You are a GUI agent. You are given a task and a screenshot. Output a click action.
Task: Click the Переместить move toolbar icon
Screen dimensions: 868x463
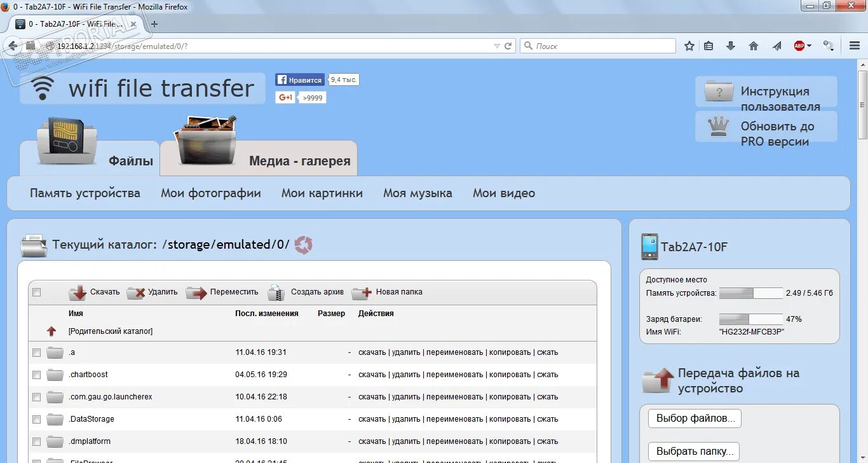tap(197, 293)
